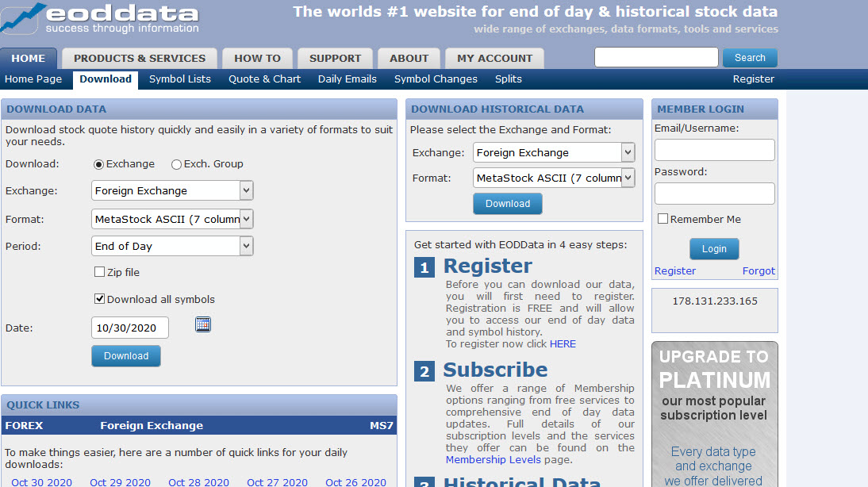Open Exchange dropdown in Historical Data
This screenshot has height=487, width=868.
coord(554,152)
